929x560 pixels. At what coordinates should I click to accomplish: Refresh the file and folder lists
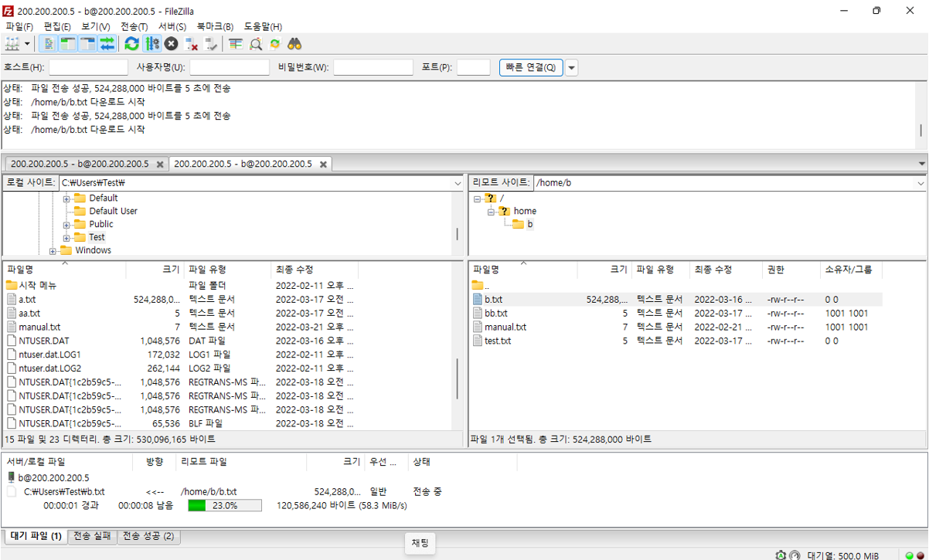[x=132, y=44]
